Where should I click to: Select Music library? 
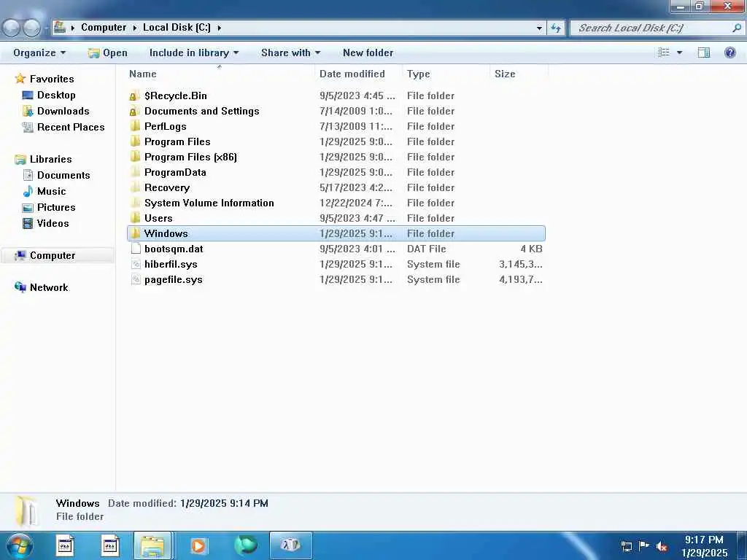(52, 192)
